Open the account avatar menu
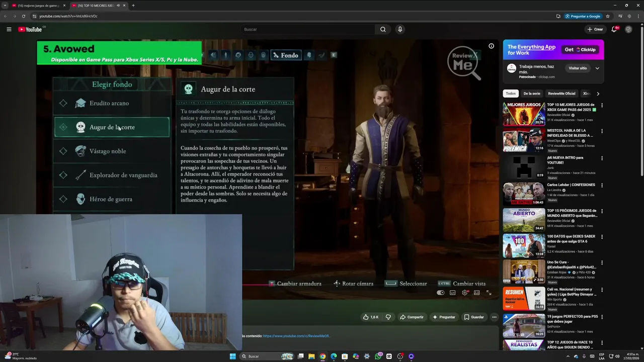The width and height of the screenshot is (644, 362). click(628, 29)
